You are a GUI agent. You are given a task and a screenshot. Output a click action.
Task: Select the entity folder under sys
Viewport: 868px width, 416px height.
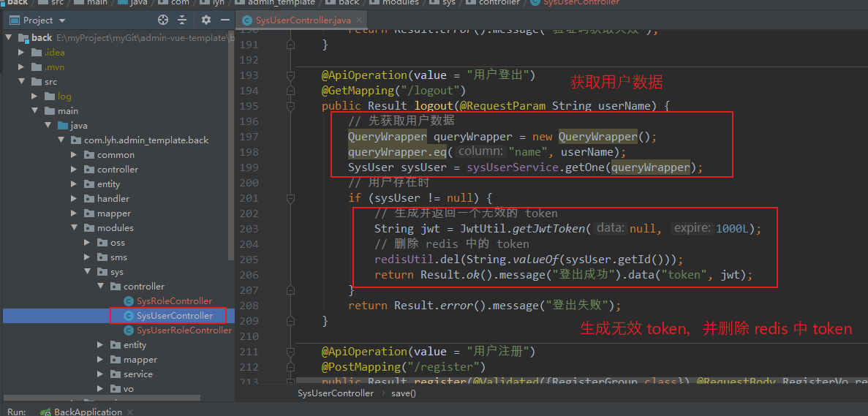click(135, 345)
